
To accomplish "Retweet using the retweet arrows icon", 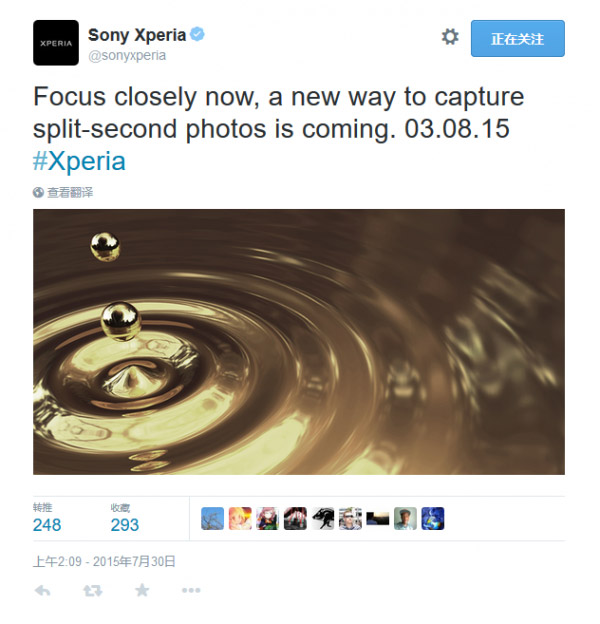I will pyautogui.click(x=92, y=591).
